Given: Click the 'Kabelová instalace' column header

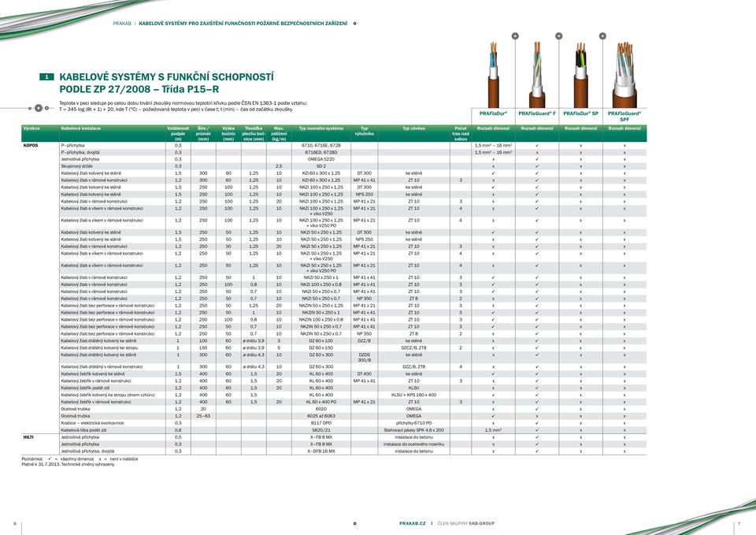Looking at the screenshot, I should tap(81, 128).
